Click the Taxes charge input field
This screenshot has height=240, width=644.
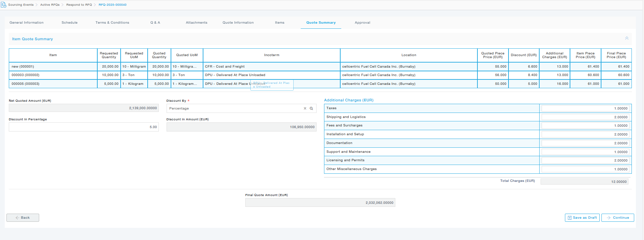[585, 109]
